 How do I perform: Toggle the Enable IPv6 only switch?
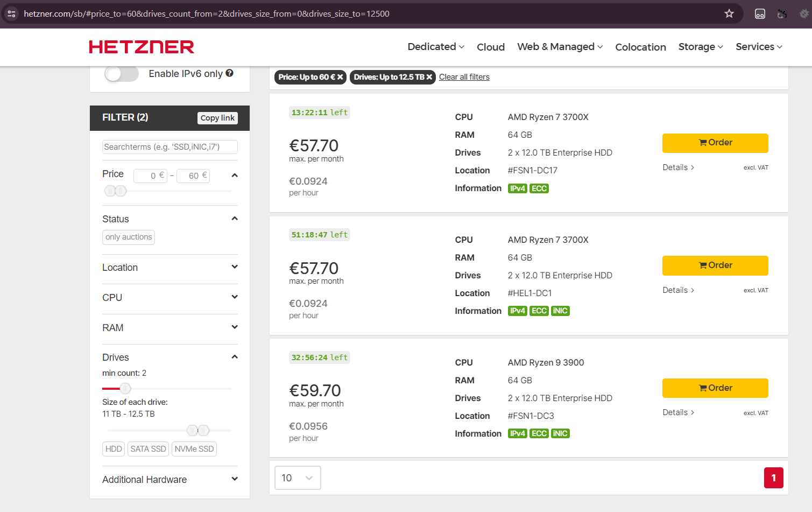coord(122,74)
